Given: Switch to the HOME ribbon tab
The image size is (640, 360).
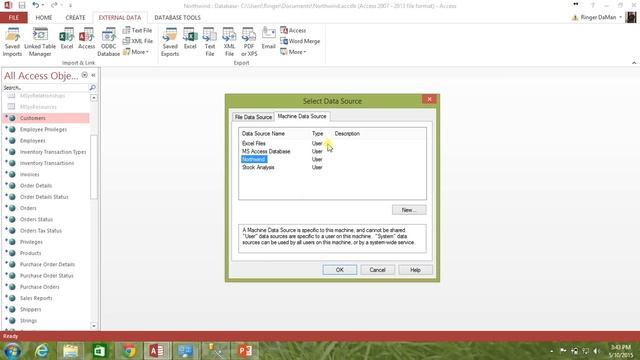Looking at the screenshot, I should tap(44, 18).
